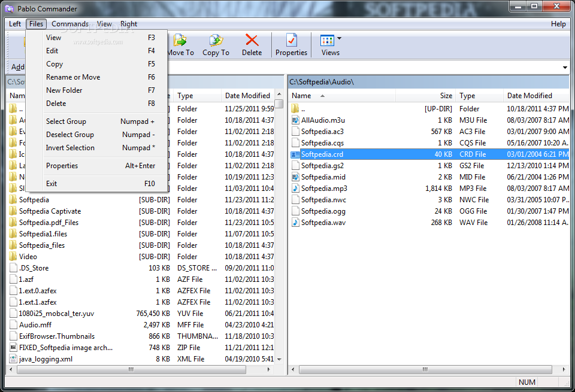Click the .DS_Store file icon
The height and width of the screenshot is (392, 575).
(13, 268)
